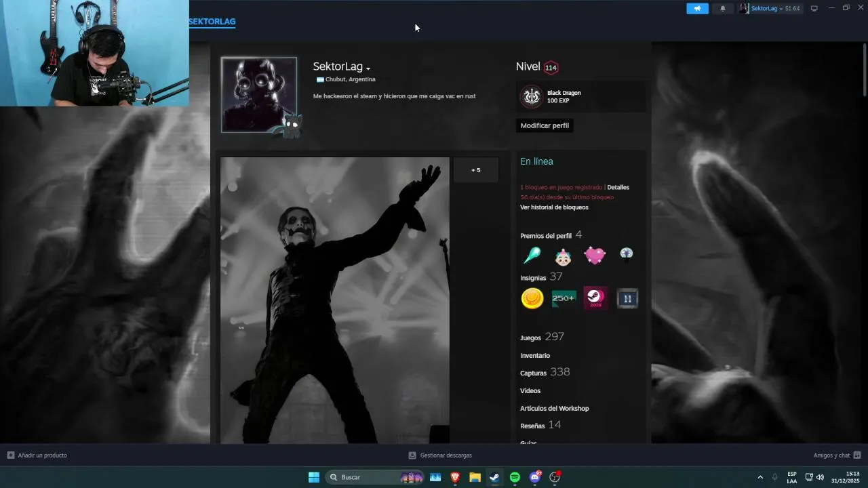The height and width of the screenshot is (488, 868).
Task: Click the level 114 badge
Action: (x=551, y=67)
